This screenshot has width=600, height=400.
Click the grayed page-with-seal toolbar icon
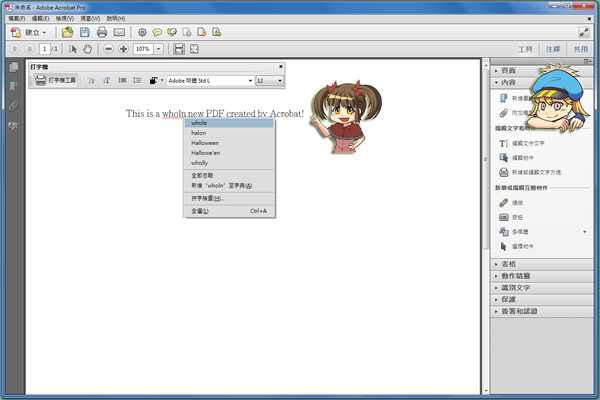click(187, 33)
